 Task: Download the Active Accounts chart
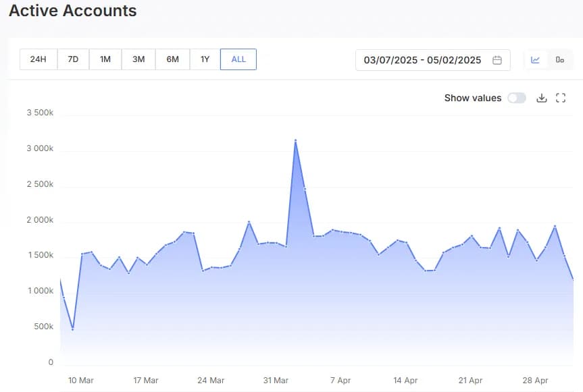[541, 98]
